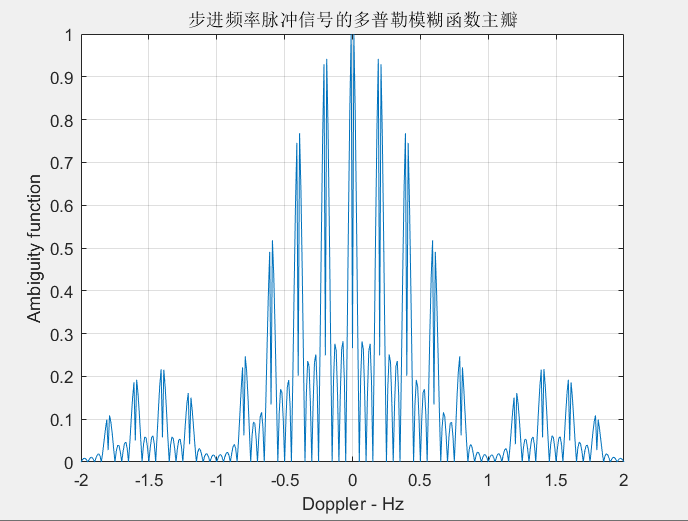This screenshot has height=521, width=688.
Task: Click y-axis tick label 0.8
Action: click(62, 121)
